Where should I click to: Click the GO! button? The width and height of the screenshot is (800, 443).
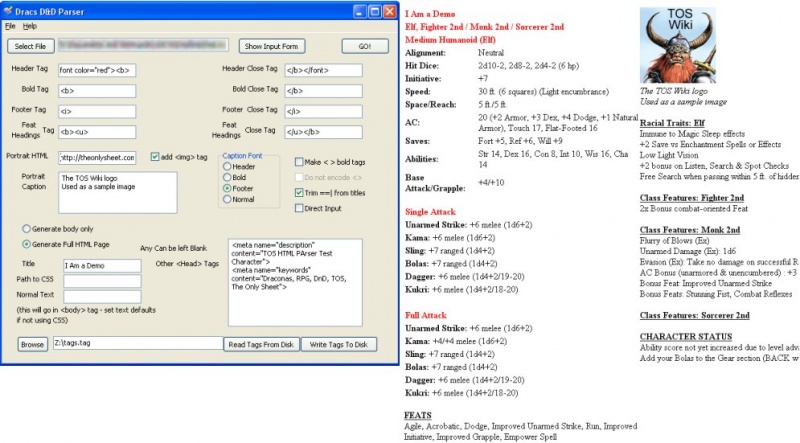pos(365,46)
